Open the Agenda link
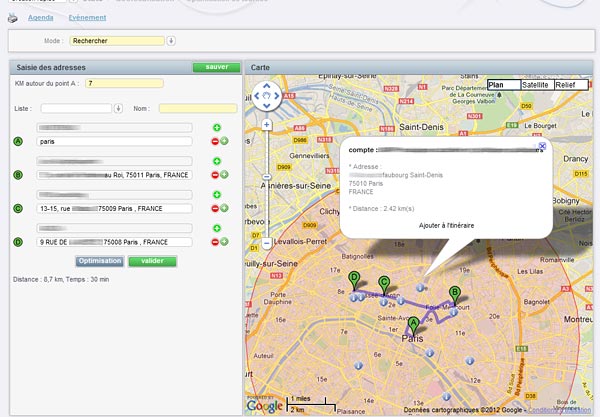Image resolution: width=600 pixels, height=417 pixels. 41,18
